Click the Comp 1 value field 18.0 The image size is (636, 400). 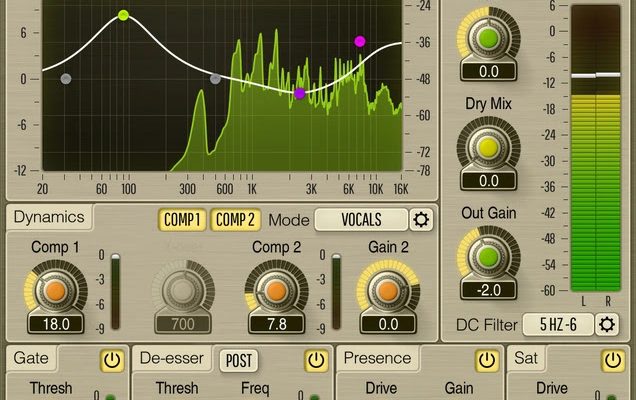tap(56, 324)
